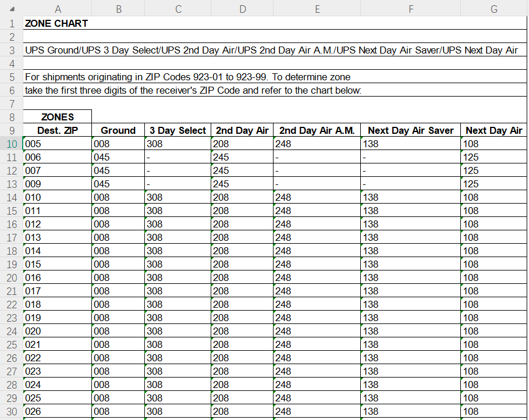
Task: Select the column G header
Action: point(494,9)
